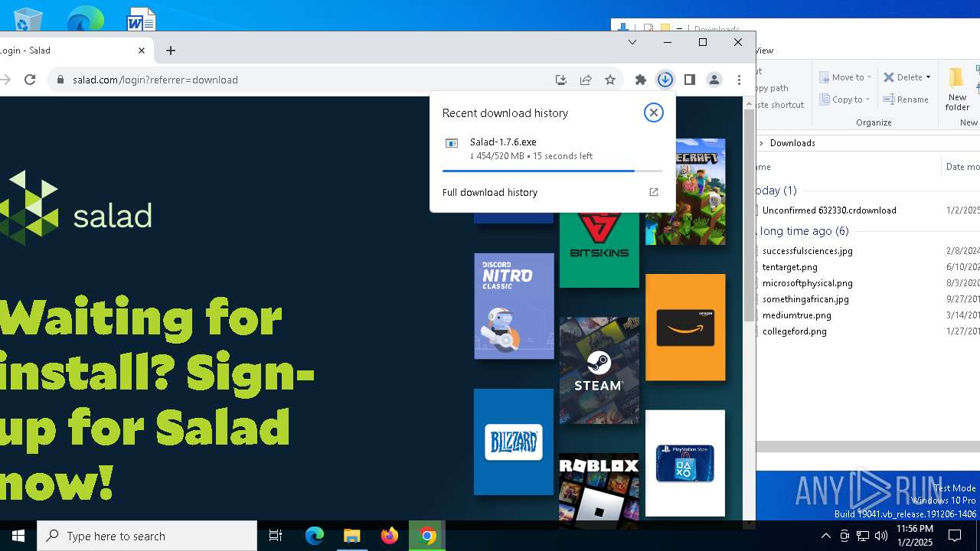Select successfulsciences.jpg in Explorer
The height and width of the screenshot is (551, 980).
point(807,251)
